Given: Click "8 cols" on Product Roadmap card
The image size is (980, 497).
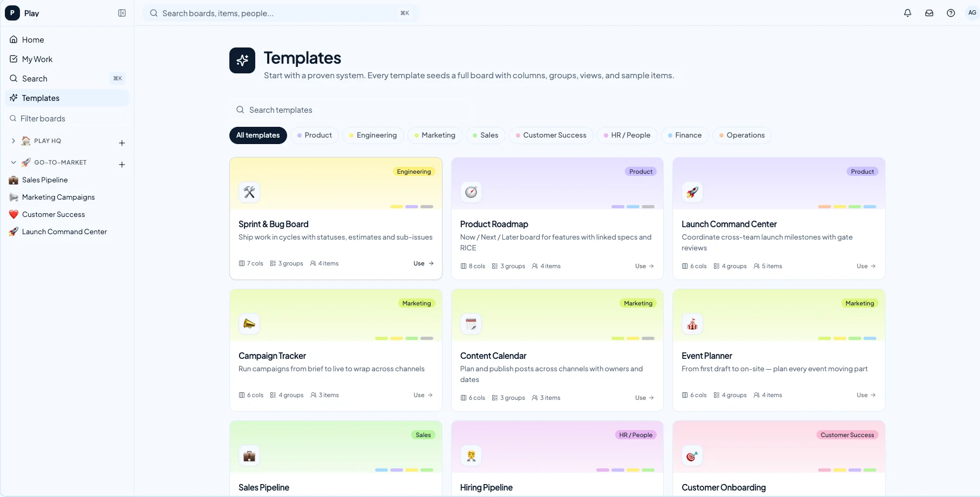Looking at the screenshot, I should [x=473, y=266].
